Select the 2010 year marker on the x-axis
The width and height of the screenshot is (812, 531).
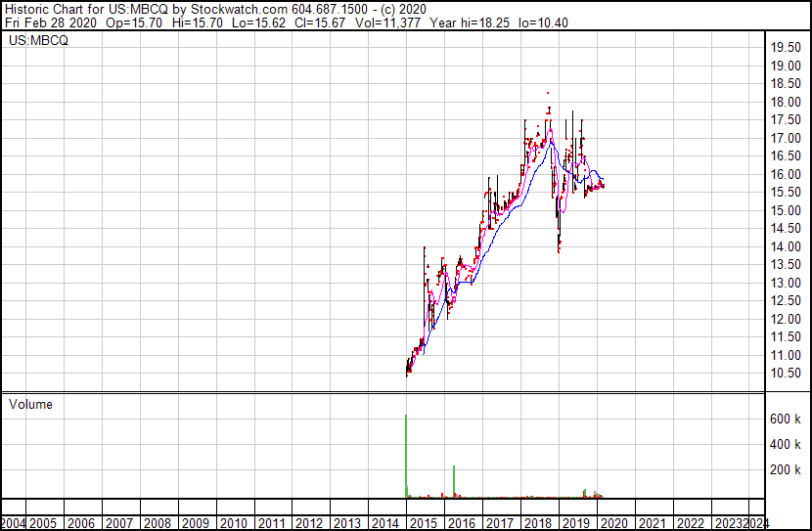coord(233,522)
